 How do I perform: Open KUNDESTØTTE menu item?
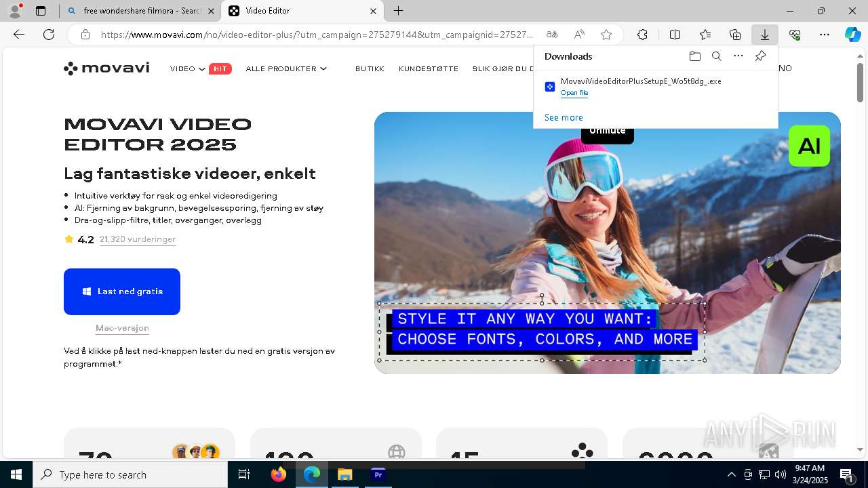pyautogui.click(x=429, y=68)
